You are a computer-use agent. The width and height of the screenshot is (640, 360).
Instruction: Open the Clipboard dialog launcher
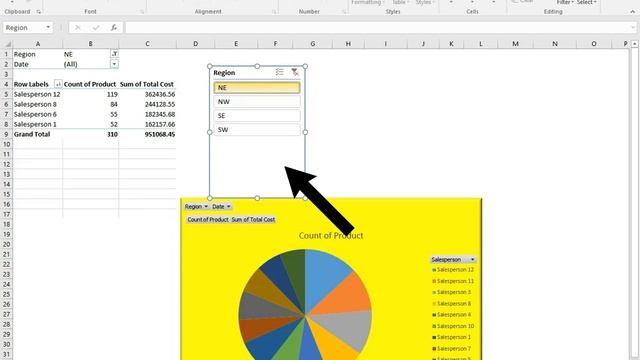pos(38,12)
